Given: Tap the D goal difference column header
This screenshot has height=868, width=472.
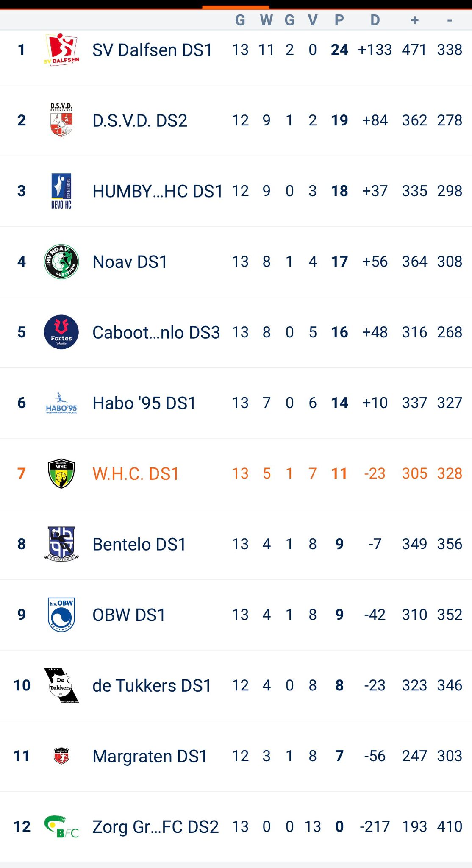Looking at the screenshot, I should [375, 20].
